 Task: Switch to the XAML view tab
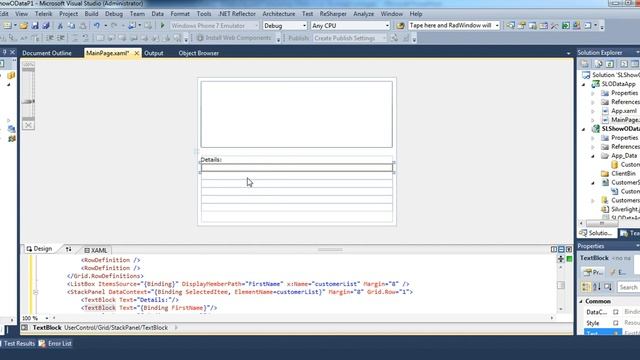pos(96,250)
